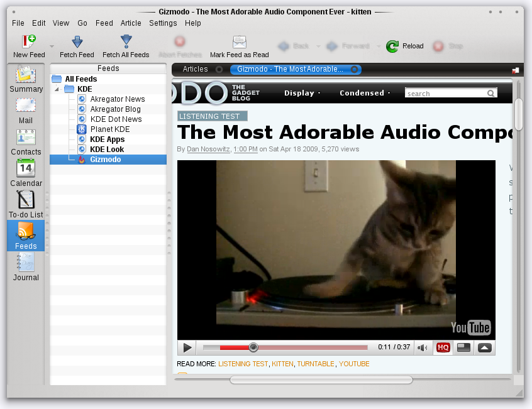Select KDE Apps feed
The image size is (532, 409).
coord(107,139)
